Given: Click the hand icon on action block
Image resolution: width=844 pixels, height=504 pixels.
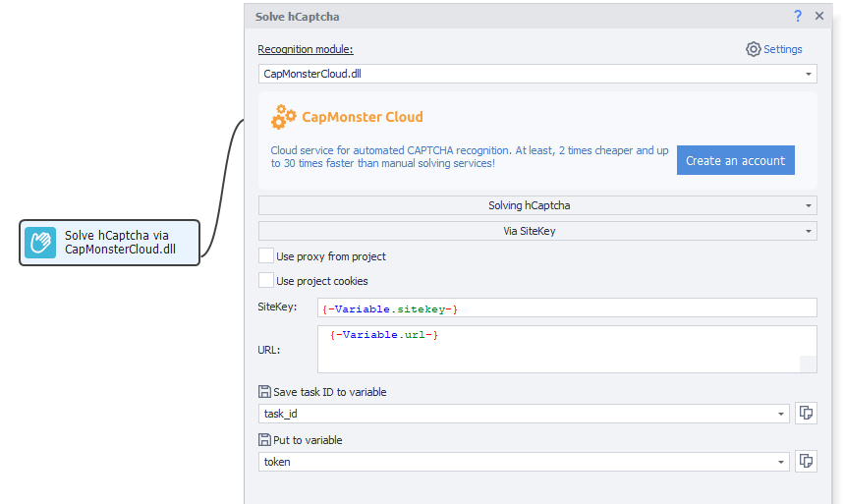Looking at the screenshot, I should coord(40,243).
